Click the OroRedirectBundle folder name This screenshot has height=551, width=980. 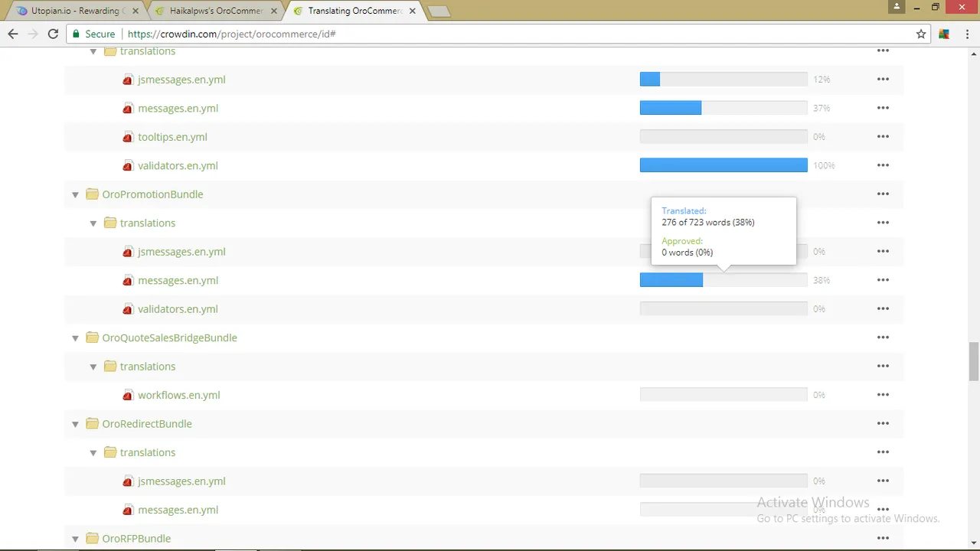coord(147,424)
